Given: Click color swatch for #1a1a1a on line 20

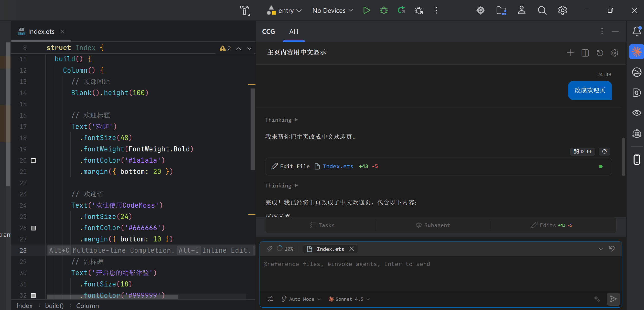Looking at the screenshot, I should tap(33, 161).
